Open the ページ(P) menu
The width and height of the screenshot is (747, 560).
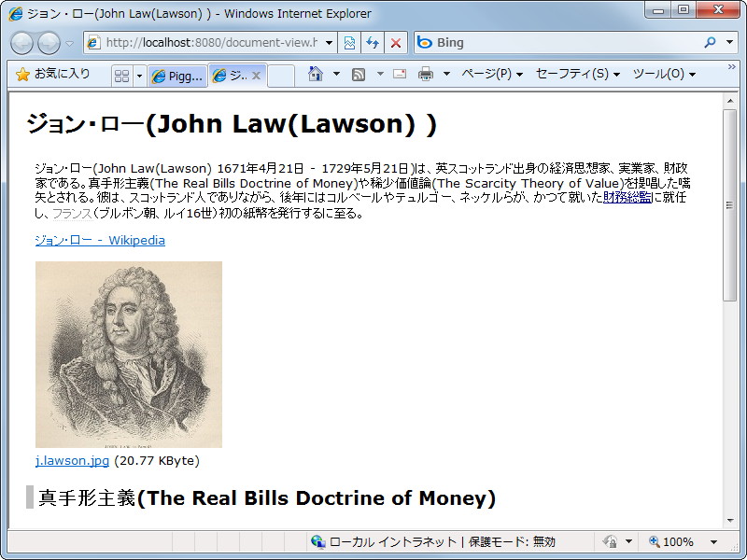click(492, 74)
